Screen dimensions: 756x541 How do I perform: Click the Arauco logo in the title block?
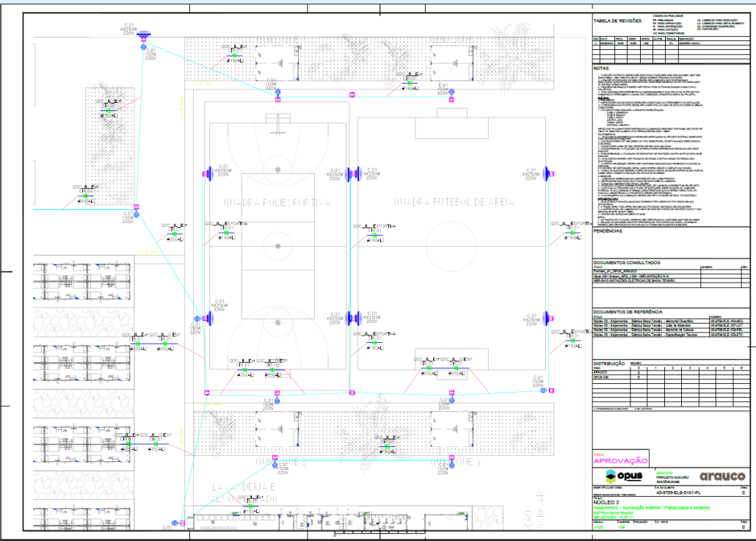coord(722,476)
